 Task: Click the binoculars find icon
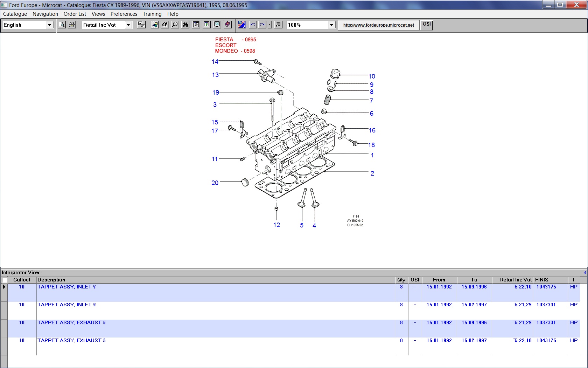pos(185,25)
